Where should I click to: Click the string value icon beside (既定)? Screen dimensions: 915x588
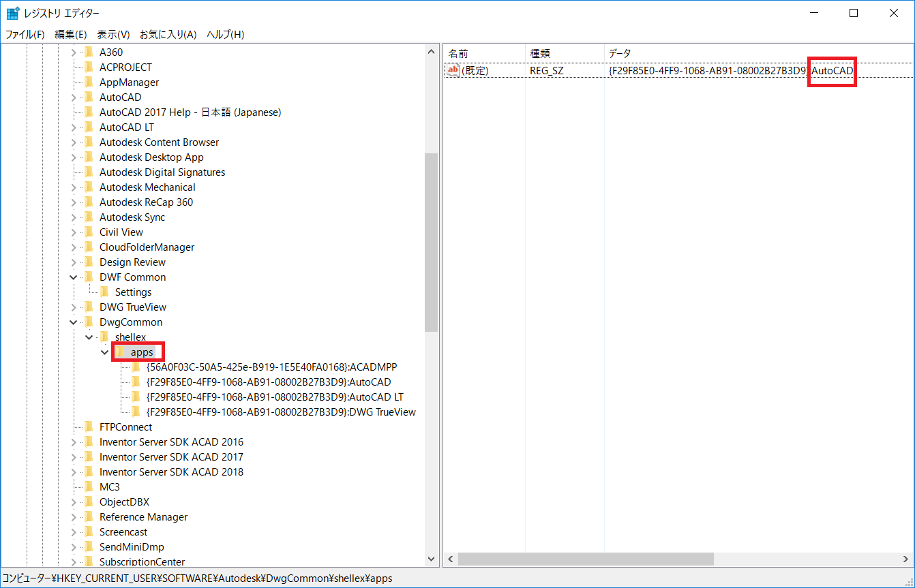[x=453, y=70]
